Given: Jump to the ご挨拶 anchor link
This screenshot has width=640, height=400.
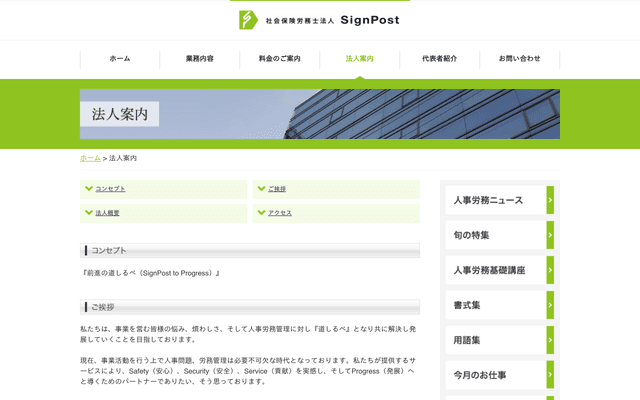Looking at the screenshot, I should 277,189.
